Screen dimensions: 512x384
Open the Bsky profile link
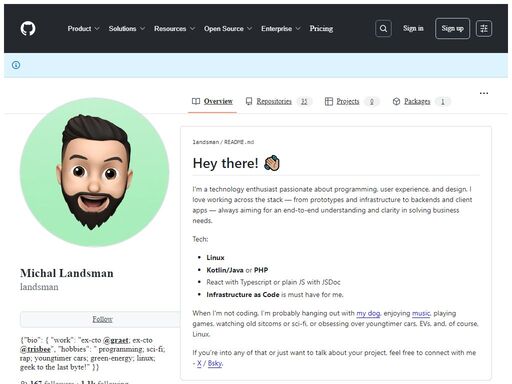click(x=215, y=363)
